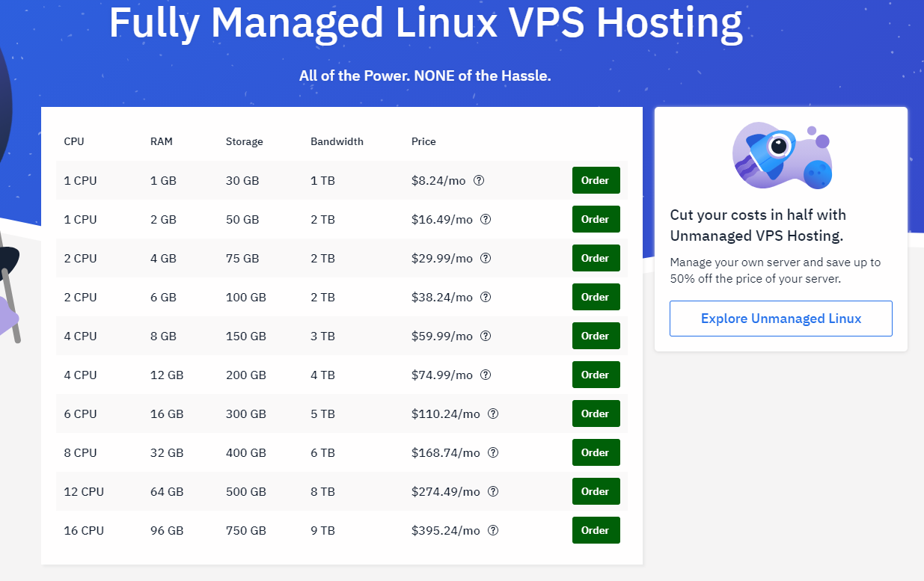
Task: Click the 'Manage your own server' description text
Action: coord(775,271)
